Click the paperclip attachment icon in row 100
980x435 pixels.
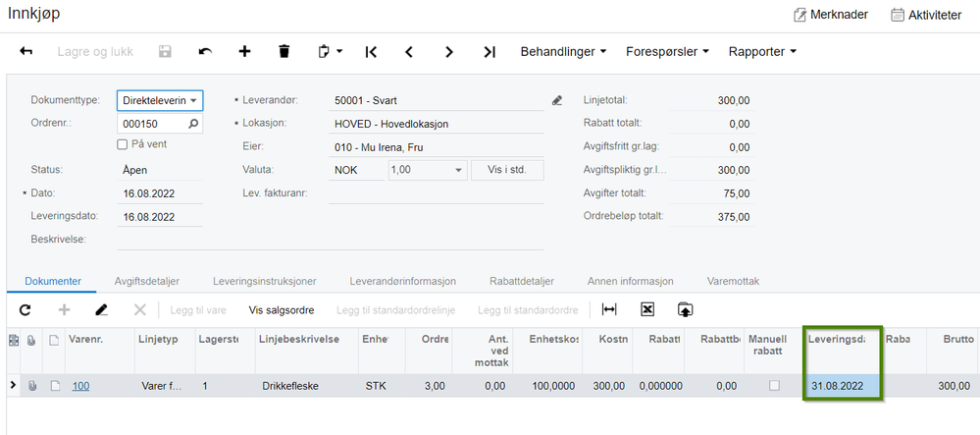31,386
